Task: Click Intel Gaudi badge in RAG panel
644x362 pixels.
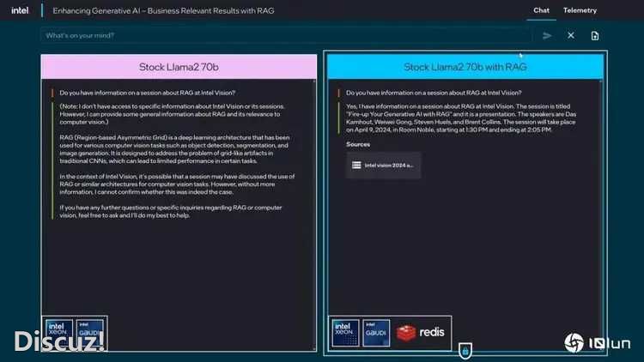Action: point(376,333)
